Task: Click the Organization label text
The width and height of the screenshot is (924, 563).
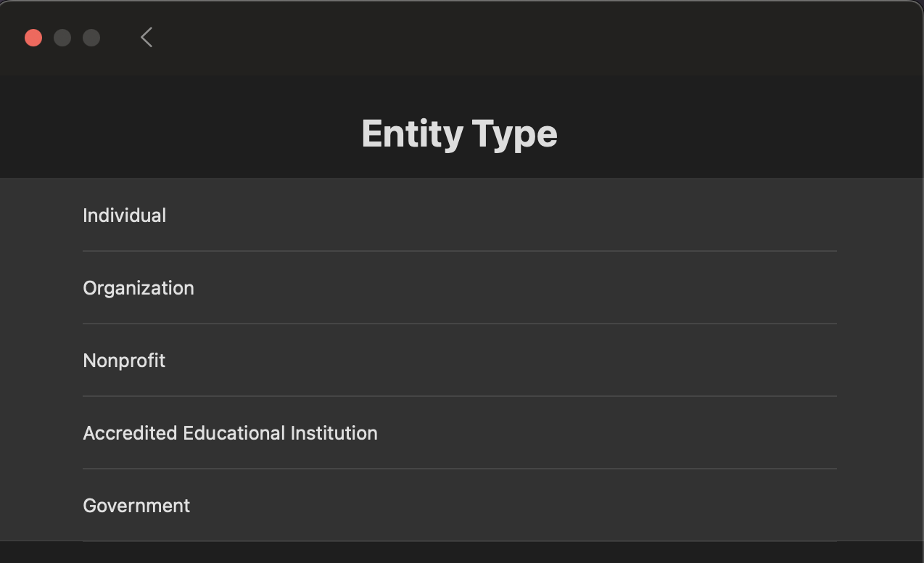Action: click(x=139, y=288)
